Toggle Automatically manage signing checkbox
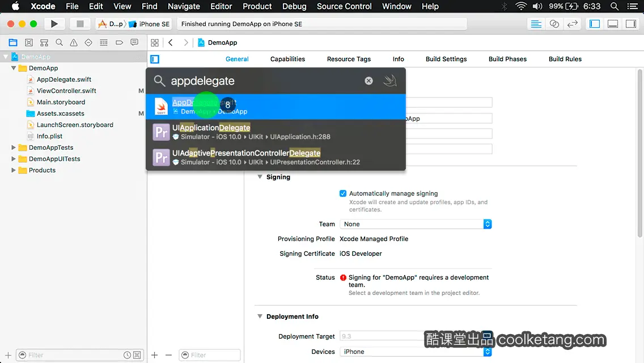The image size is (644, 363). click(x=343, y=193)
